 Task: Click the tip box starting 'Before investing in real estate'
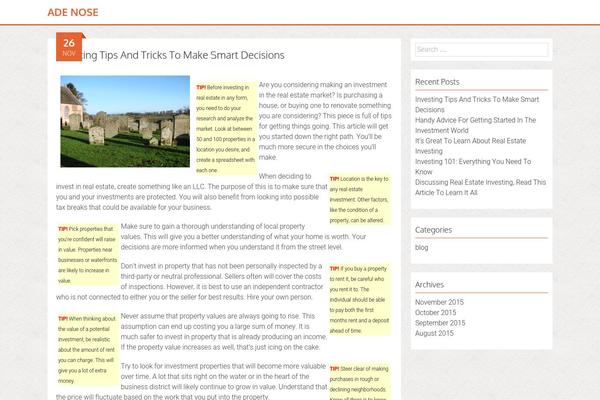point(226,129)
